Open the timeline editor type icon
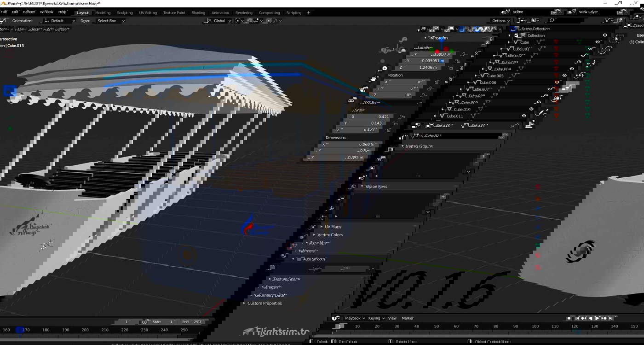Image resolution: width=644 pixels, height=345 pixels. click(x=336, y=318)
